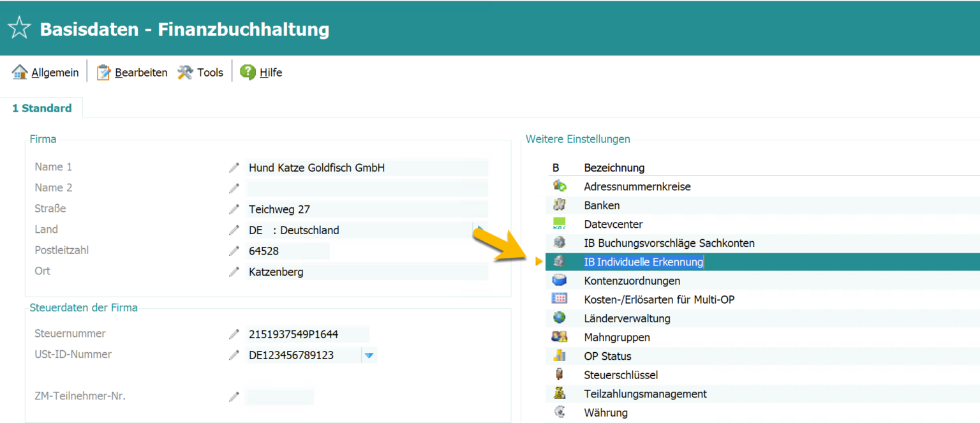Open the Hilfe help menu

pos(262,73)
